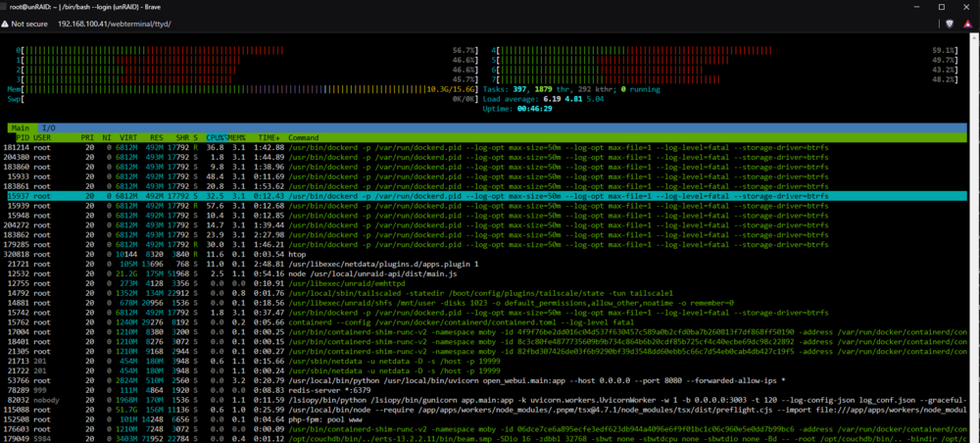Viewport: 980px width, 443px height.
Task: Sort by the RES column header
Action: [x=156, y=137]
